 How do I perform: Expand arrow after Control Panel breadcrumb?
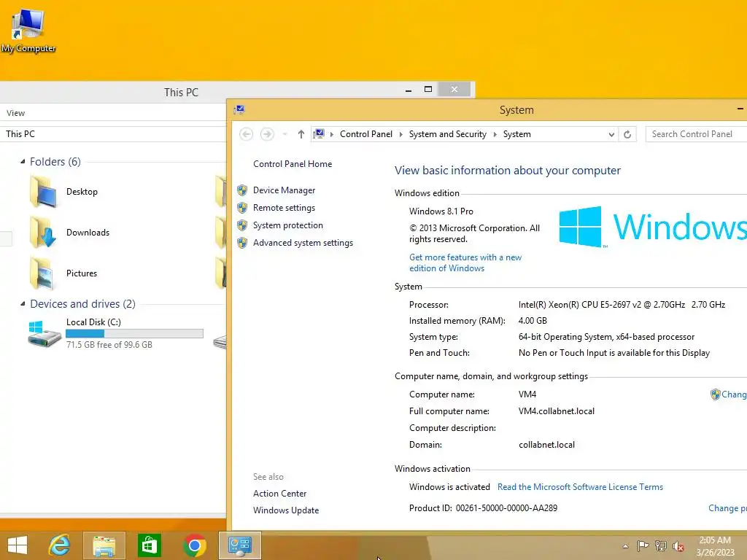point(400,134)
